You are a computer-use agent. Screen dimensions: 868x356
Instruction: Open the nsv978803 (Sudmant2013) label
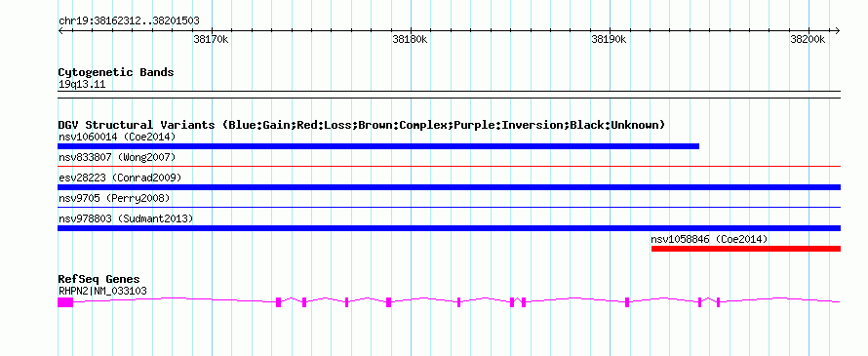click(x=126, y=218)
